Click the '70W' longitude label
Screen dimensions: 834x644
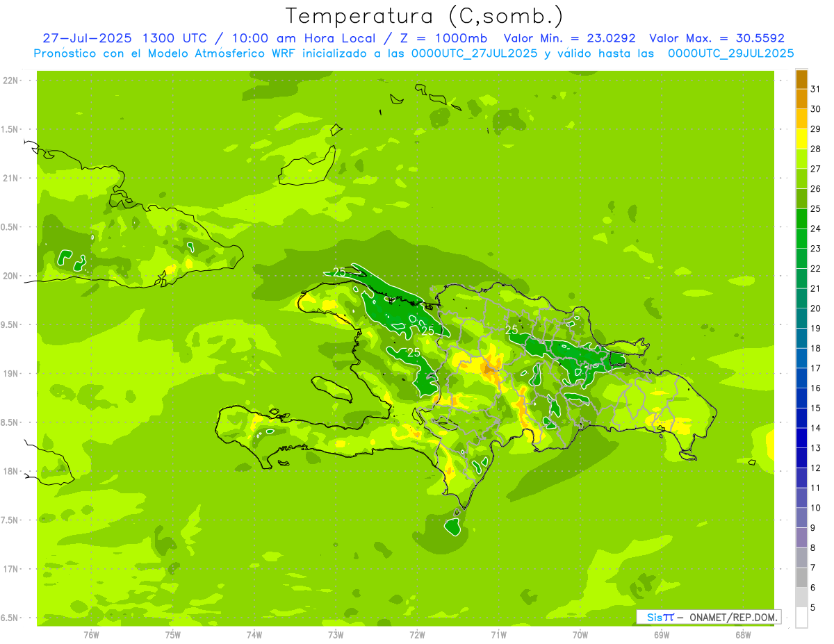[x=580, y=635]
